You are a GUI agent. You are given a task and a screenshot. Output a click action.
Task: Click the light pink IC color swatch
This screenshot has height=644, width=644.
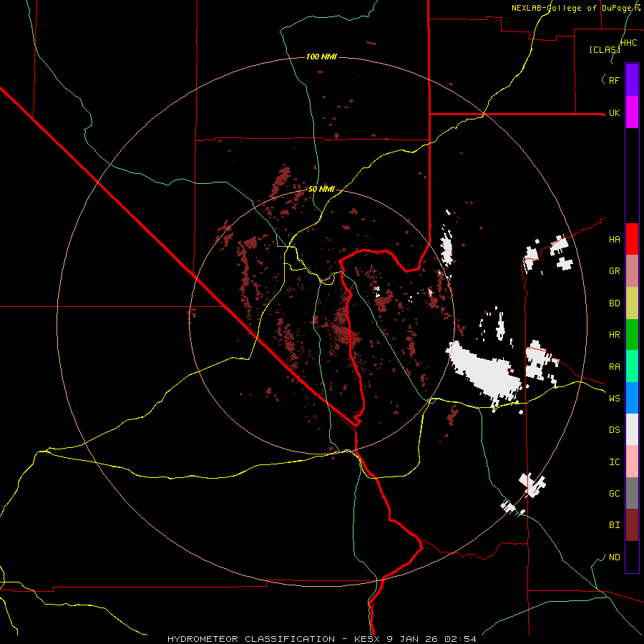pyautogui.click(x=632, y=462)
